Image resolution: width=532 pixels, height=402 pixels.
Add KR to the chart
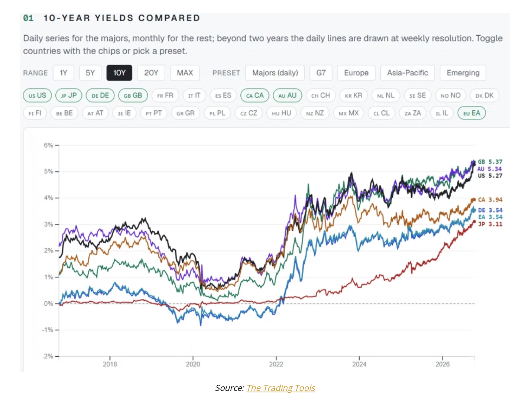[354, 95]
